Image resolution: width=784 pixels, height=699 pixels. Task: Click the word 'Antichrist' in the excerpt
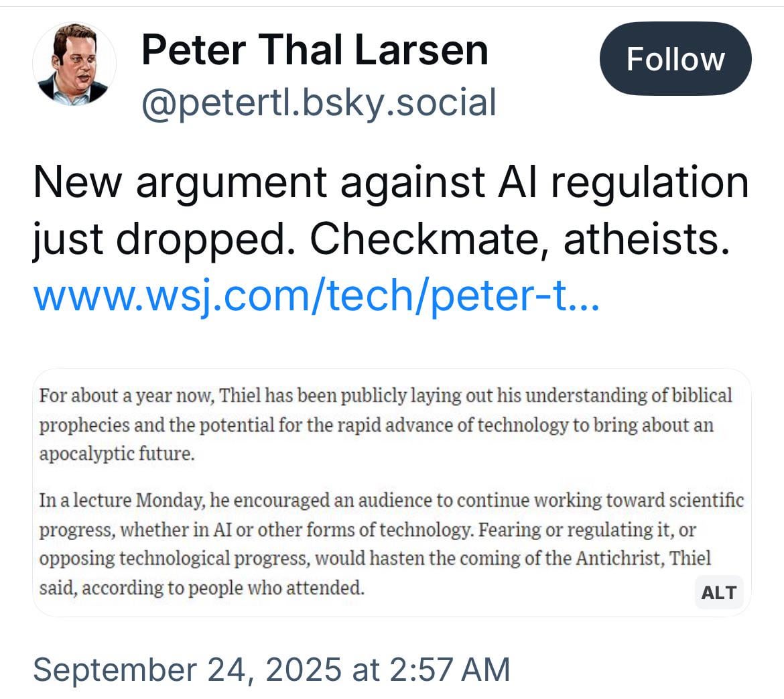click(620, 558)
